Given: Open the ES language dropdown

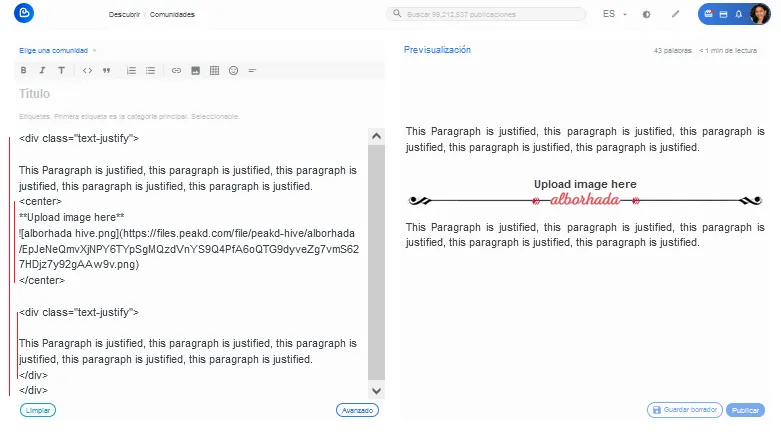Looking at the screenshot, I should coord(615,14).
